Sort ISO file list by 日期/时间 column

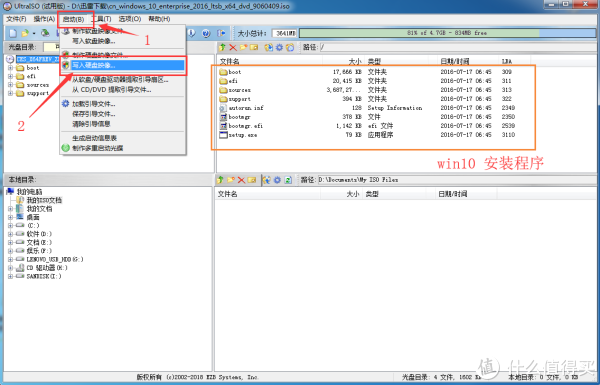(x=468, y=61)
